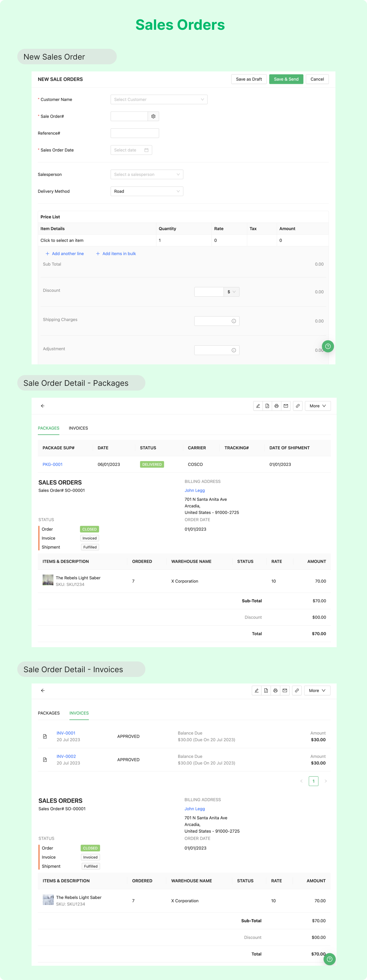367x980 pixels.
Task: Switch to PACKAGES tab in Invoices section
Action: click(x=49, y=713)
